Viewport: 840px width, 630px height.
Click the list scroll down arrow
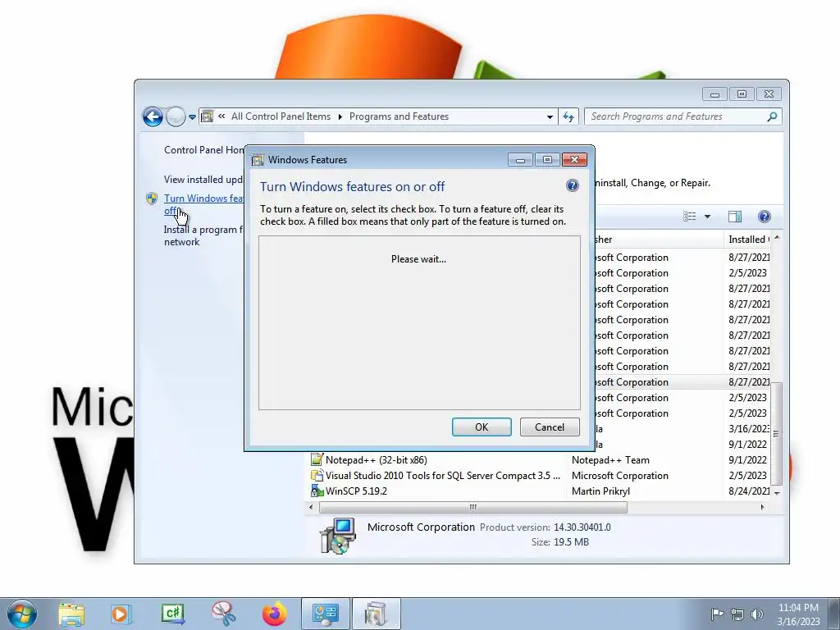click(x=777, y=493)
